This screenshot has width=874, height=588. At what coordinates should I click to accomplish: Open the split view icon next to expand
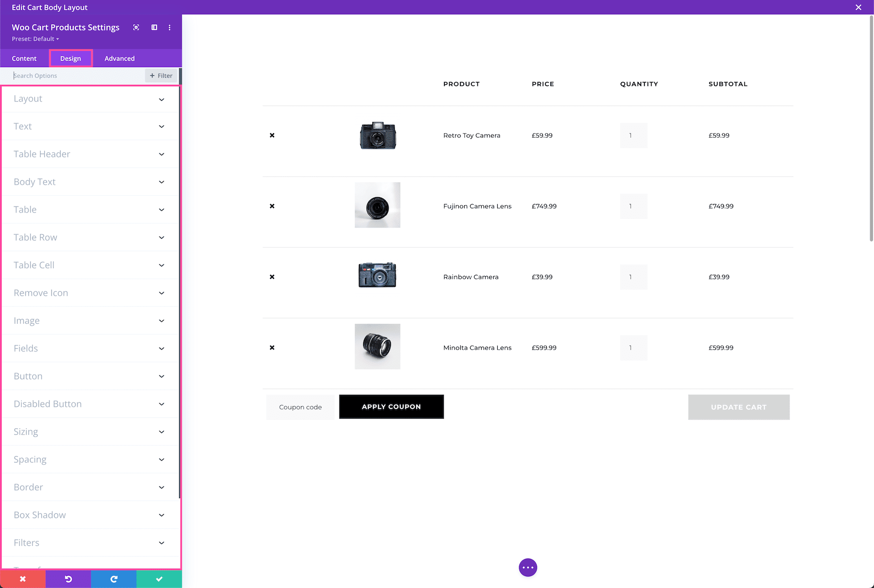click(x=154, y=28)
